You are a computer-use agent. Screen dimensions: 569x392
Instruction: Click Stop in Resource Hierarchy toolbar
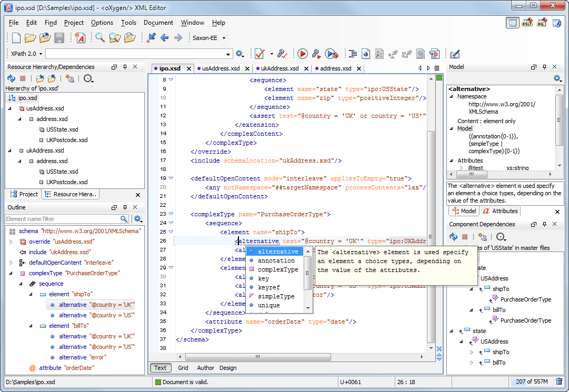pos(23,78)
